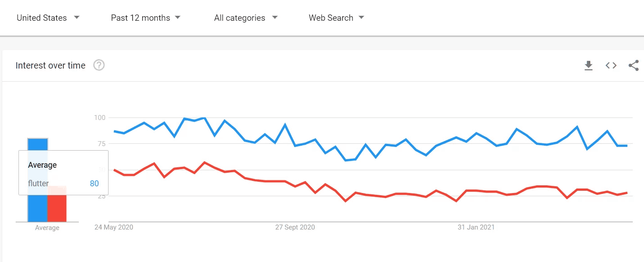Viewport: 644px width, 262px height.
Task: Click the flutter label in the tooltip
Action: (x=38, y=184)
